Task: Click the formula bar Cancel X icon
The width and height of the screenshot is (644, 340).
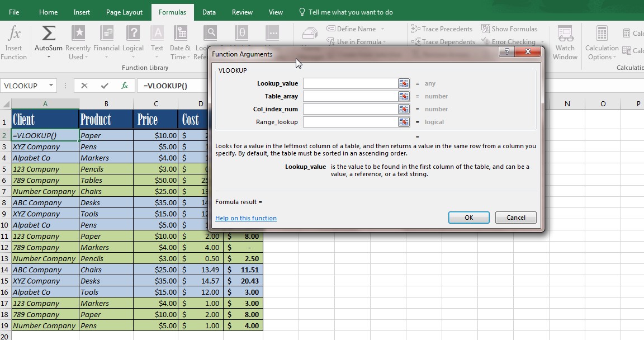Action: [84, 86]
